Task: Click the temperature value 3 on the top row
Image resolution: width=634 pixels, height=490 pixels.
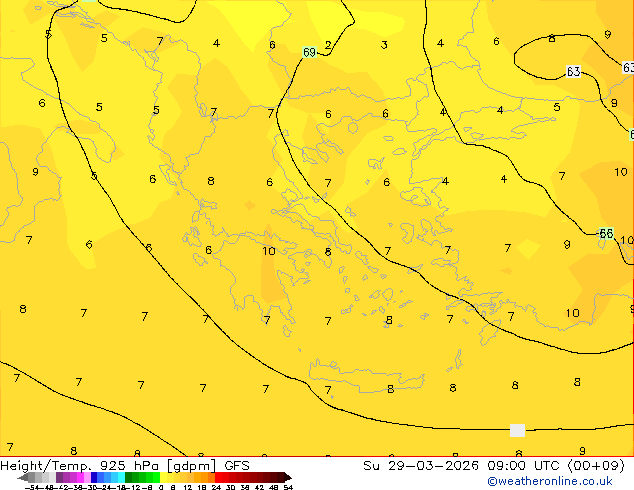Action: click(384, 44)
